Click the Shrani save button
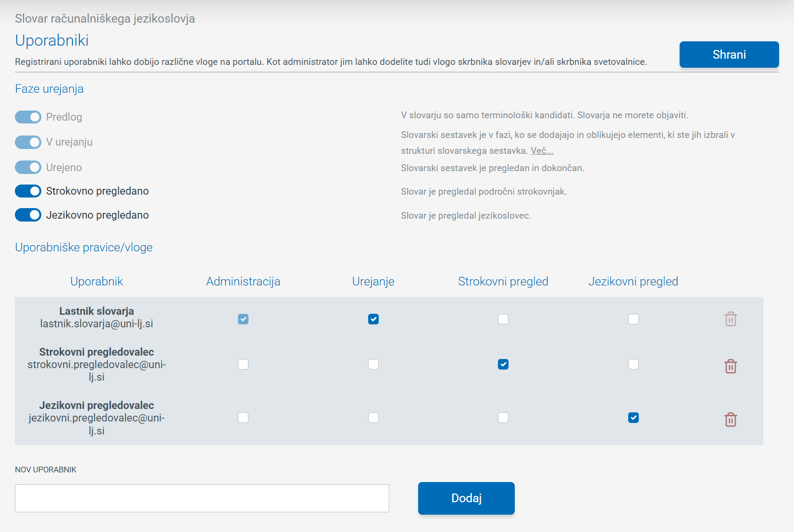Image resolution: width=794 pixels, height=532 pixels. (729, 54)
